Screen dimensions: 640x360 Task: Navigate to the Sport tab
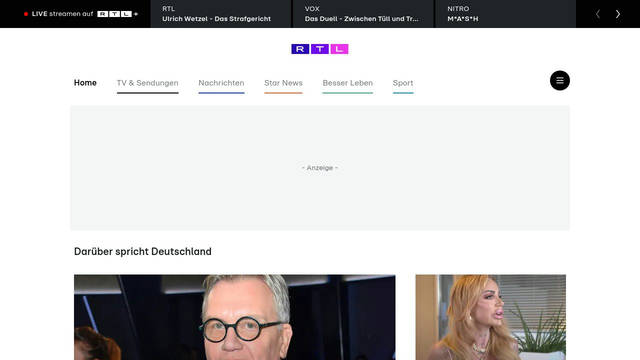click(403, 84)
